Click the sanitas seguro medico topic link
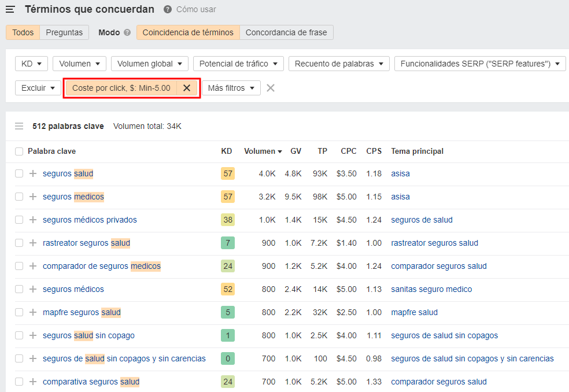569x392 pixels. [x=431, y=289]
